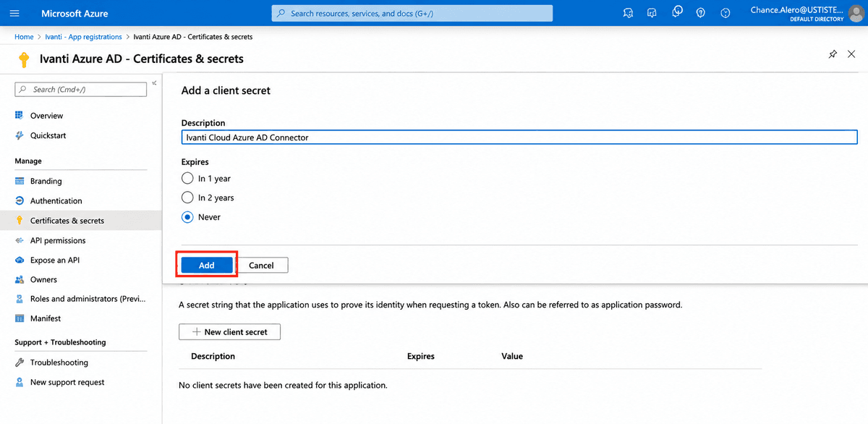Open the smiley feedback icon in header
The image size is (868, 424).
point(726,13)
